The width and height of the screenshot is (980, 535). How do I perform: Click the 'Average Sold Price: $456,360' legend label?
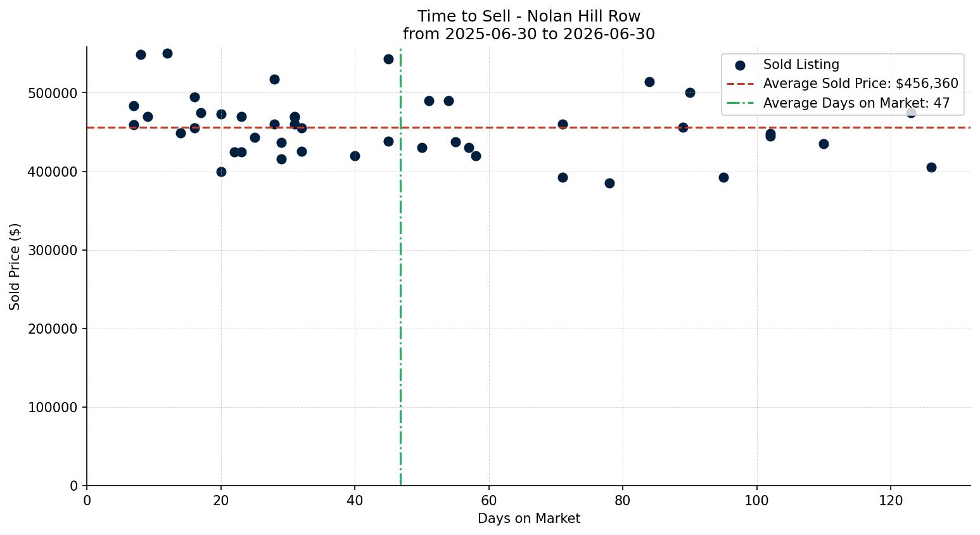pos(861,84)
